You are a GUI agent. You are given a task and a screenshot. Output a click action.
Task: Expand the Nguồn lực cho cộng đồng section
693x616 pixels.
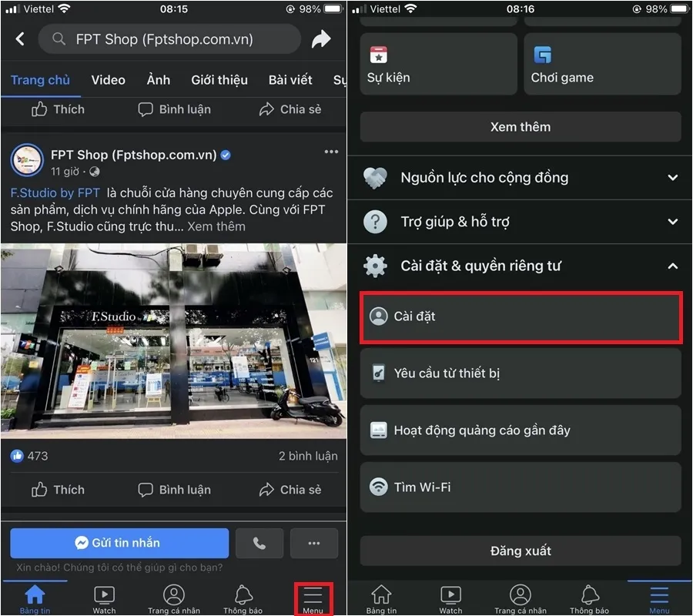521,177
